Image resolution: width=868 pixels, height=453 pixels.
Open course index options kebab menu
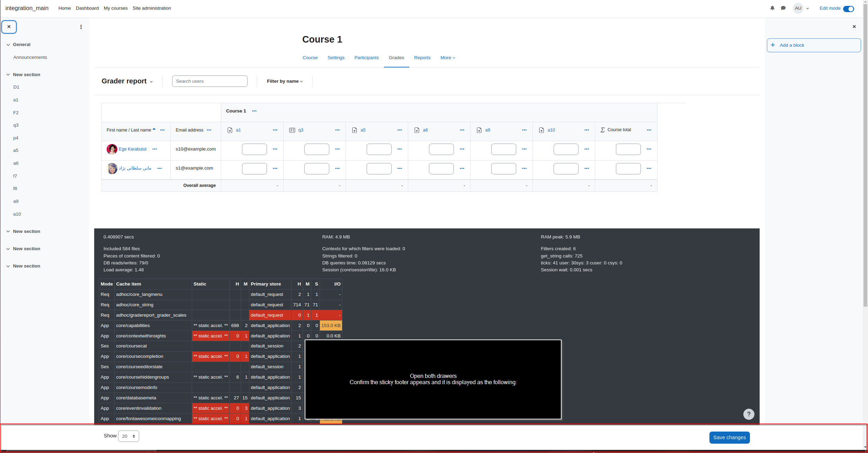point(81,27)
